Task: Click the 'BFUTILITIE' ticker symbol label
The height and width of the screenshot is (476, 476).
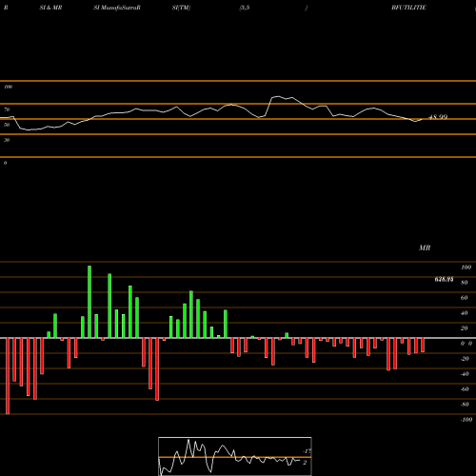Action: pos(408,8)
